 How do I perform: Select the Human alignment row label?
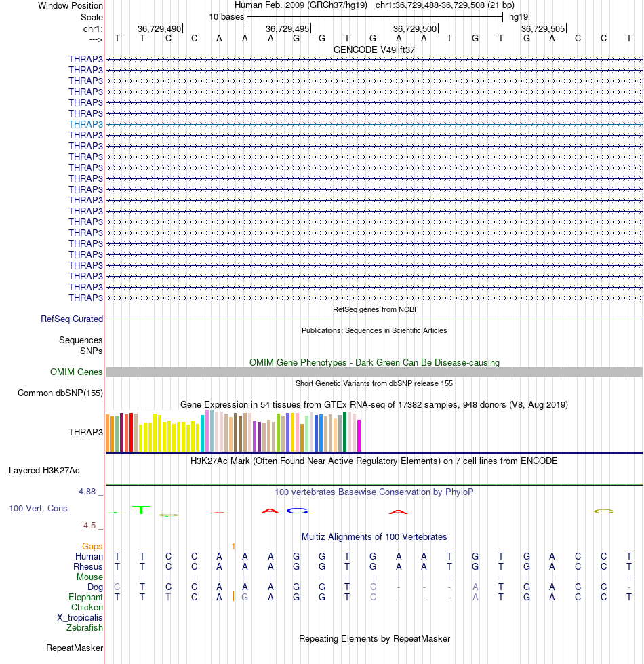point(89,556)
